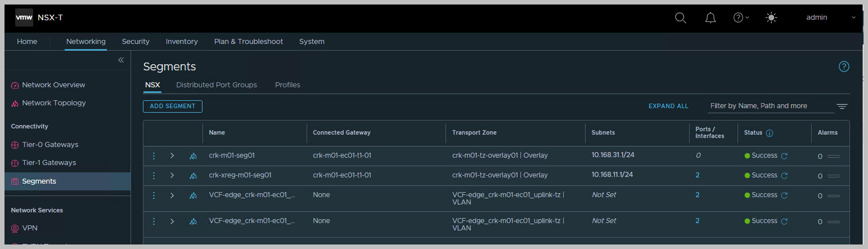View topology icon for crk-m01-seg01

(x=193, y=156)
